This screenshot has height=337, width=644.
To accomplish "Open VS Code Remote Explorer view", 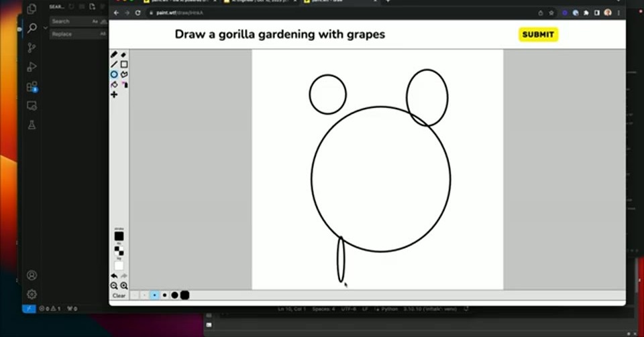I will (32, 106).
